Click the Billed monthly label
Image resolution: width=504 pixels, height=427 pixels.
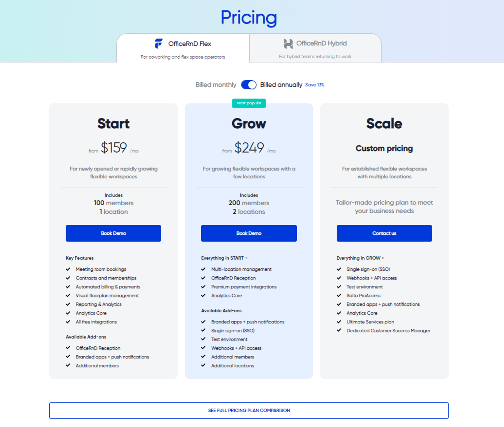click(216, 85)
